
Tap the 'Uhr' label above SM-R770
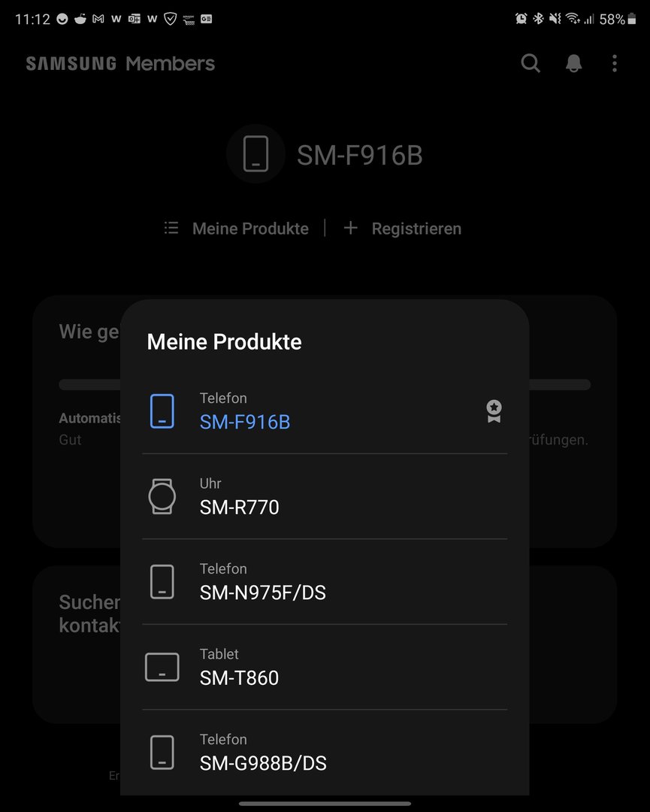(210, 483)
